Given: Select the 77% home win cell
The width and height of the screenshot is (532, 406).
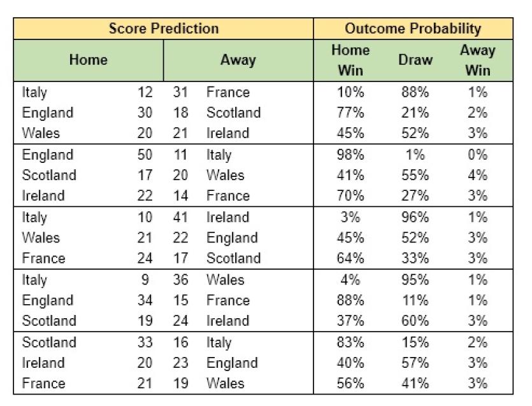Looking at the screenshot, I should click(350, 113).
